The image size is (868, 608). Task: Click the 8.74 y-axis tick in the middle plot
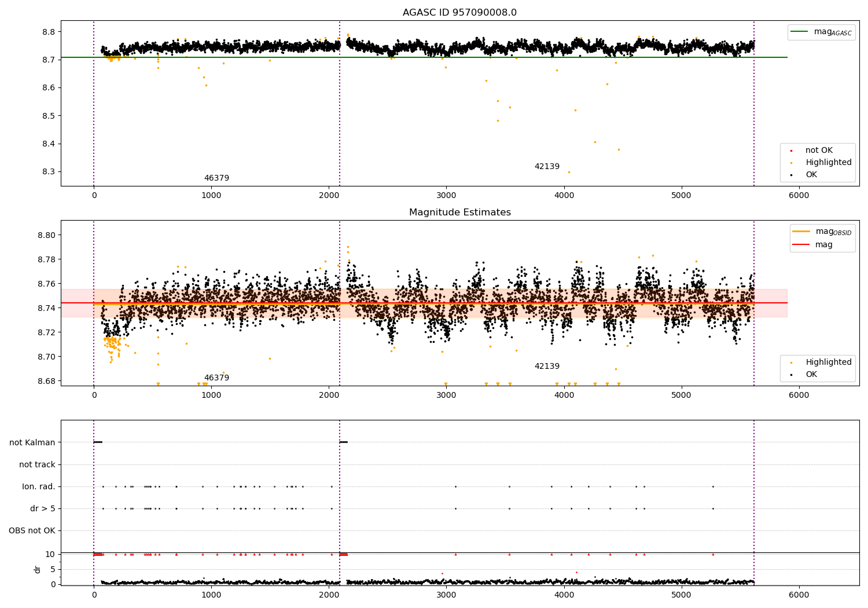(x=46, y=308)
